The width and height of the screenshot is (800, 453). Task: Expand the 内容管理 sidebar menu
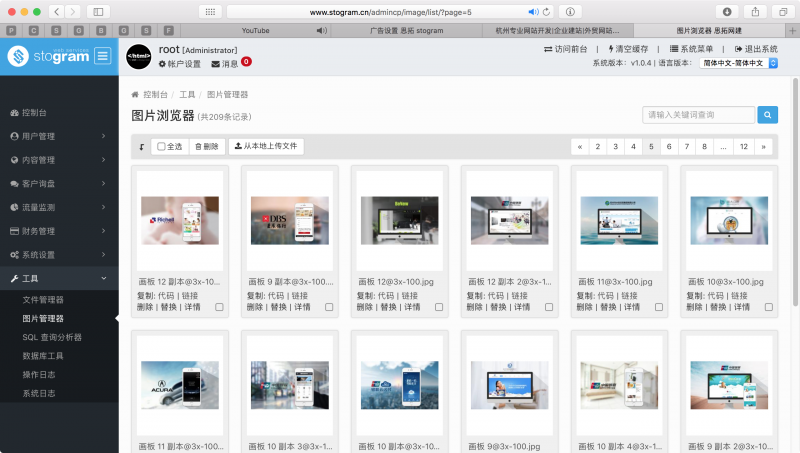coord(59,160)
